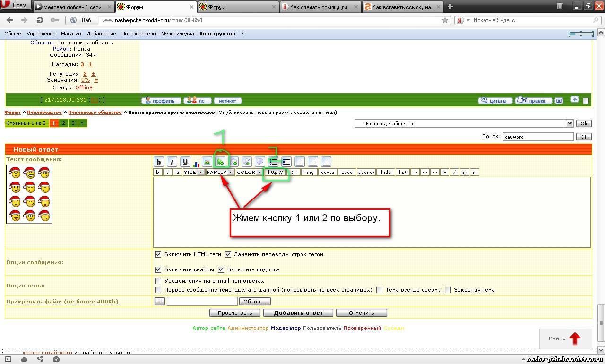This screenshot has width=605, height=364.
Task: Center-align text with the alignment icon
Action: pos(312,162)
